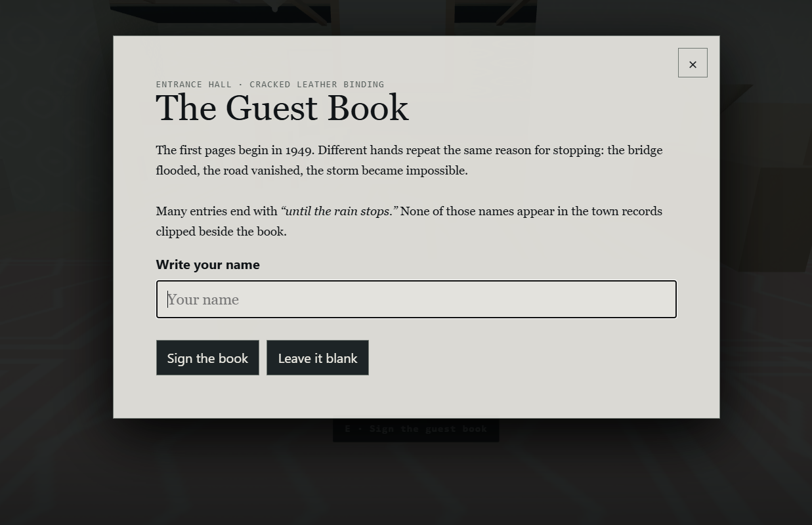Click the dimmed background right of the dialog
This screenshot has width=812, height=525.
coord(765,262)
